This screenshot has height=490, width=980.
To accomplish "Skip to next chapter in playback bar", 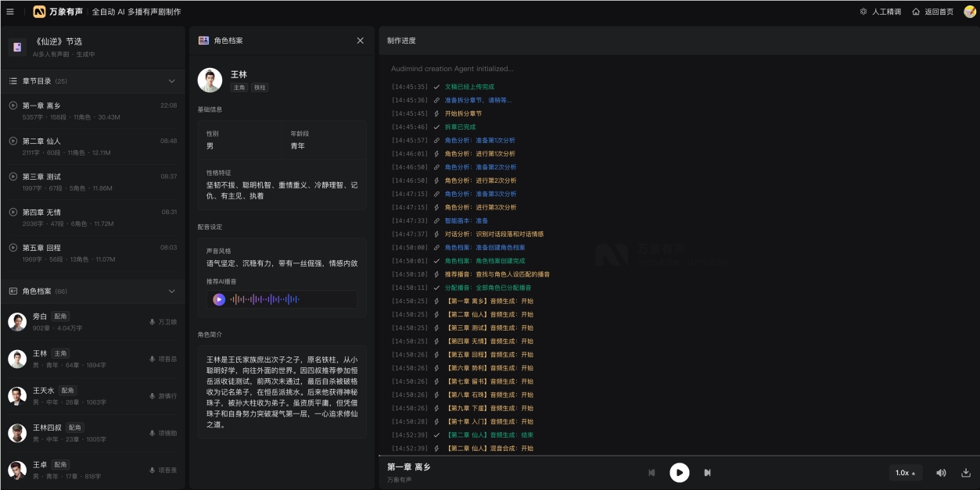I will [707, 472].
